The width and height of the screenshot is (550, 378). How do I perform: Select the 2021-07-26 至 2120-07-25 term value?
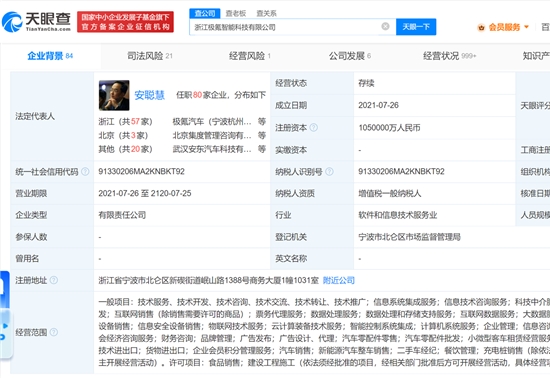pyautogui.click(x=145, y=193)
